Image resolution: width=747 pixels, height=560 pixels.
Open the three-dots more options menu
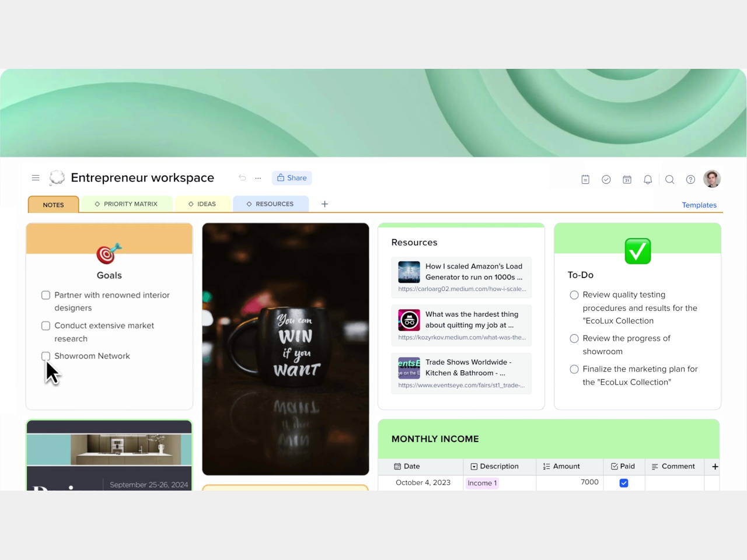pyautogui.click(x=258, y=178)
